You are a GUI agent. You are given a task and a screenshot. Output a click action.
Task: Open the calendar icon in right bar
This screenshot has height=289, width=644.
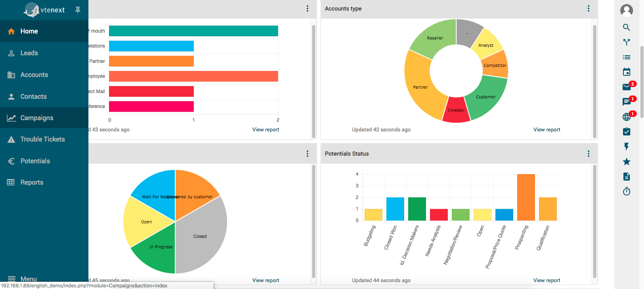coord(626,72)
